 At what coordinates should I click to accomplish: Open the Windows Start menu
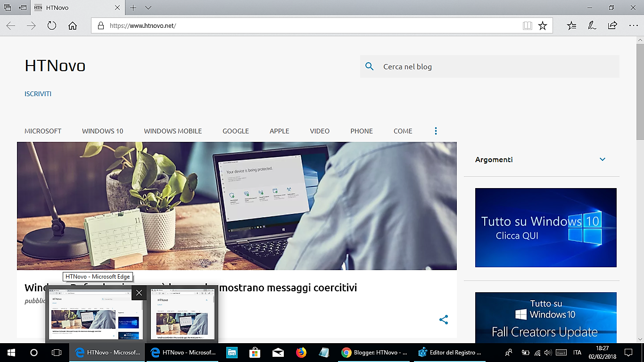tap(11, 352)
